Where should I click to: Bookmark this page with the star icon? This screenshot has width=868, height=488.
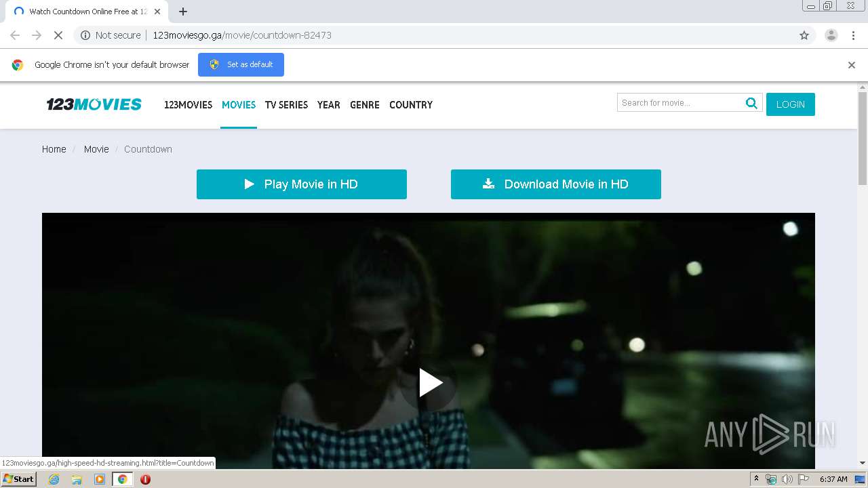(804, 35)
